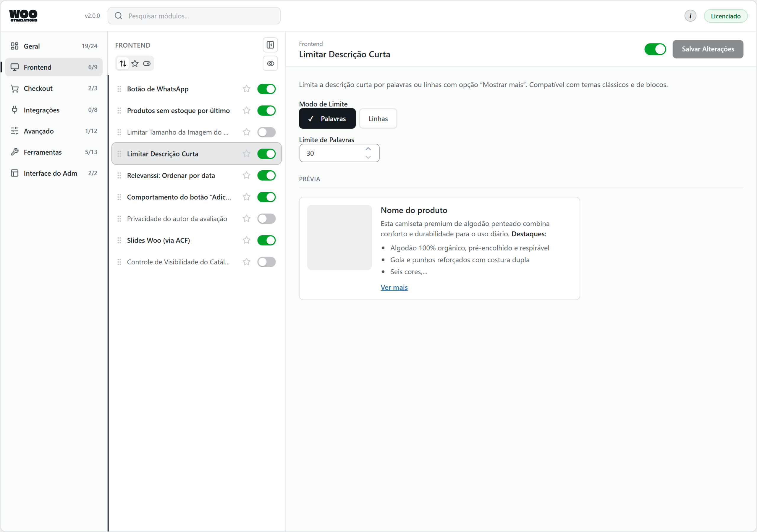Viewport: 757px width, 532px height.
Task: Select the sort arrows filter icon
Action: 123,64
